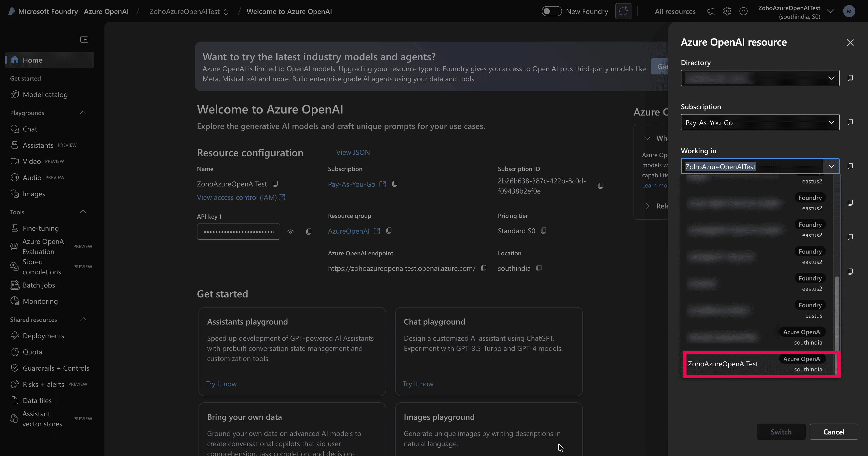Screen dimensions: 868x456
Task: Toggle the Working in combo box chevron
Action: [831, 166]
